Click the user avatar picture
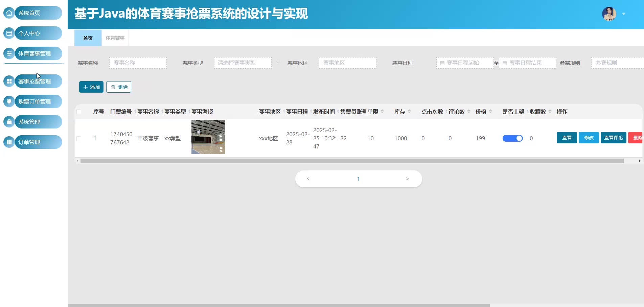Screen dimensions: 644x307 (609, 14)
